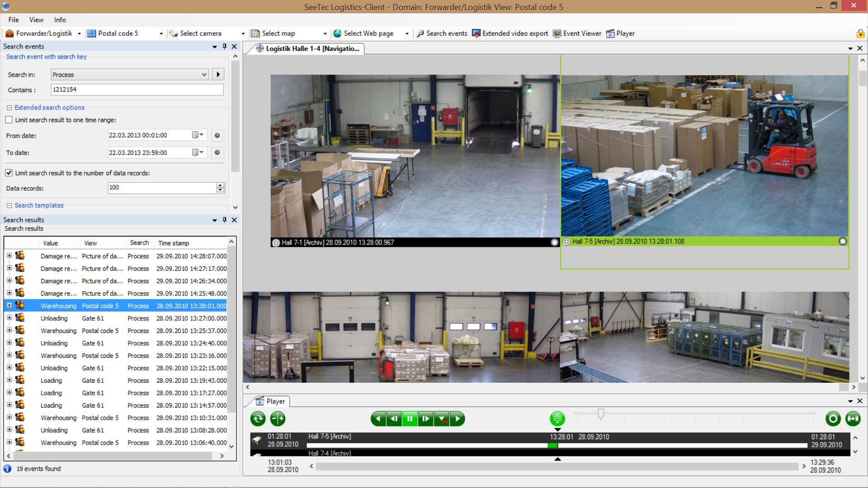Viewport: 868px width, 488px height.
Task: Click the green timeline sync marker button
Action: pos(557,418)
